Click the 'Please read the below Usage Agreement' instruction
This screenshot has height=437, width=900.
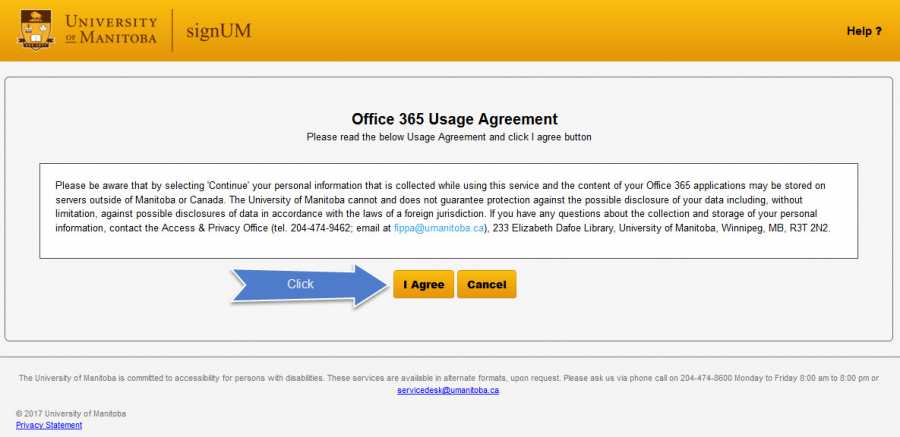pos(449,136)
